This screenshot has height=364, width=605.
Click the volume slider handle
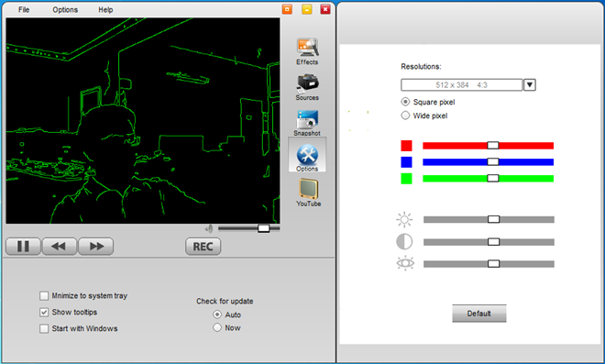[x=263, y=228]
